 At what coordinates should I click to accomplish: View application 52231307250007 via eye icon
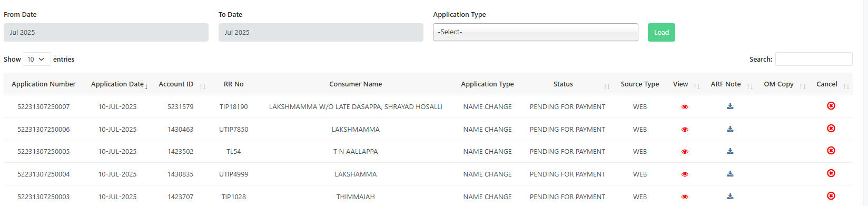pyautogui.click(x=685, y=107)
